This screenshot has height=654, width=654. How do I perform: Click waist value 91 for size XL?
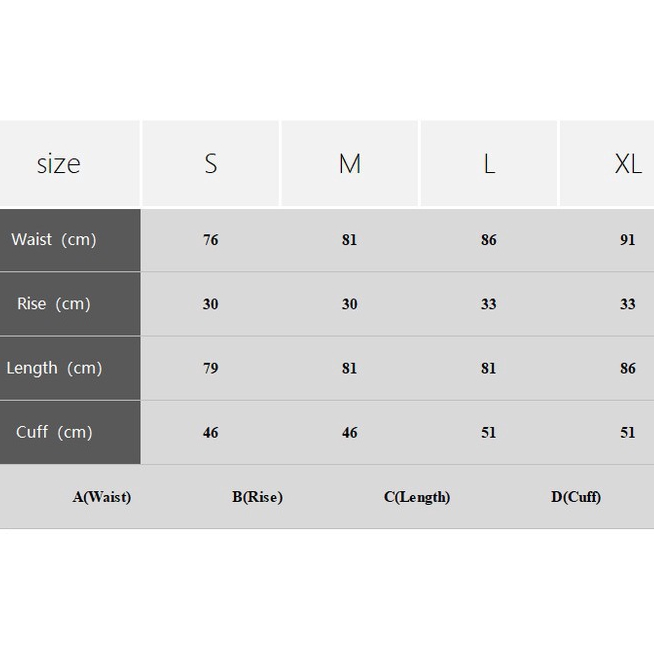pyautogui.click(x=627, y=240)
